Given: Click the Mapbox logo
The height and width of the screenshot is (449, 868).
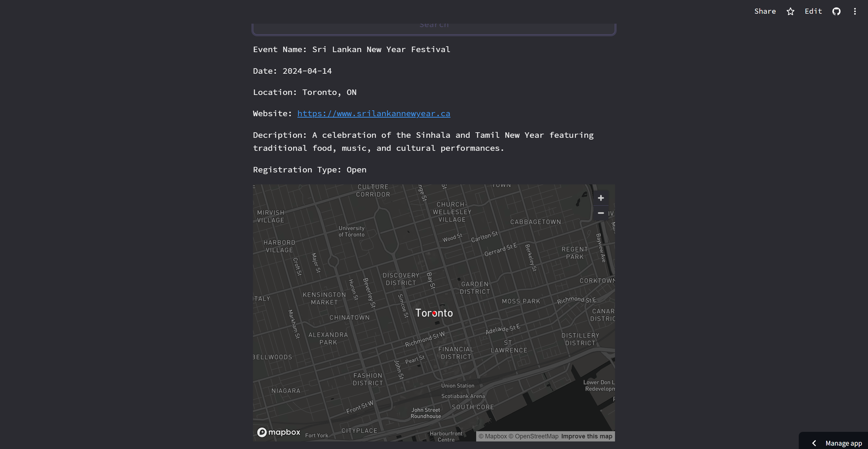Looking at the screenshot, I should 279,432.
